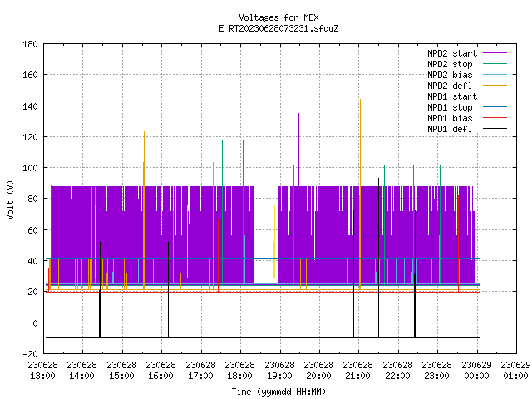Click the 'NPD1 bias' legend label
Screen dimensions: 532x399
click(450, 118)
